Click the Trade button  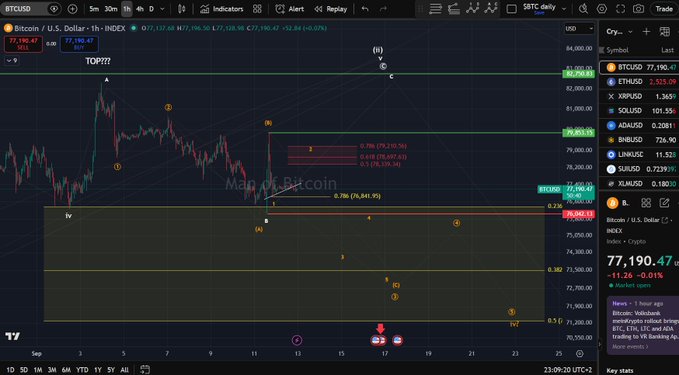point(664,9)
